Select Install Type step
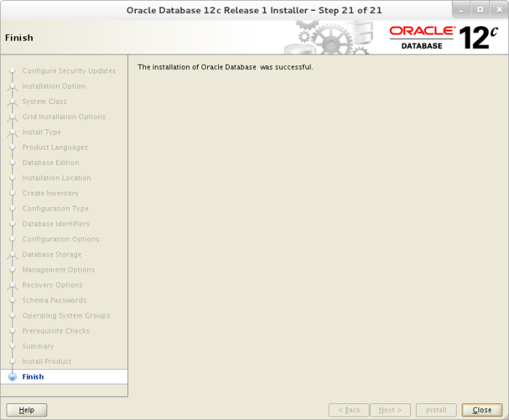The width and height of the screenshot is (509, 420). [x=41, y=132]
